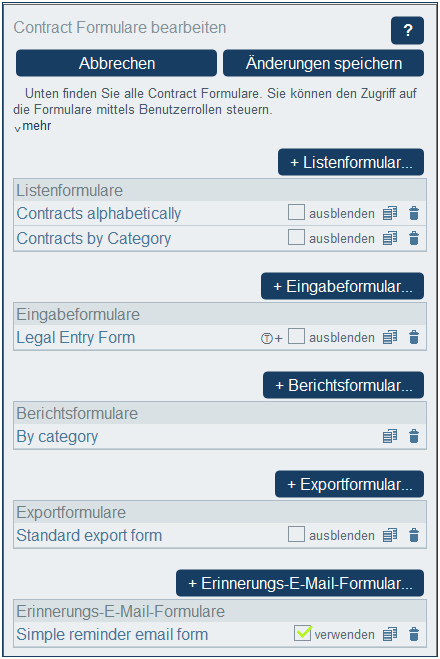Copy the Contracts alphabetically list form
Screen dimensions: 440x659
point(390,214)
